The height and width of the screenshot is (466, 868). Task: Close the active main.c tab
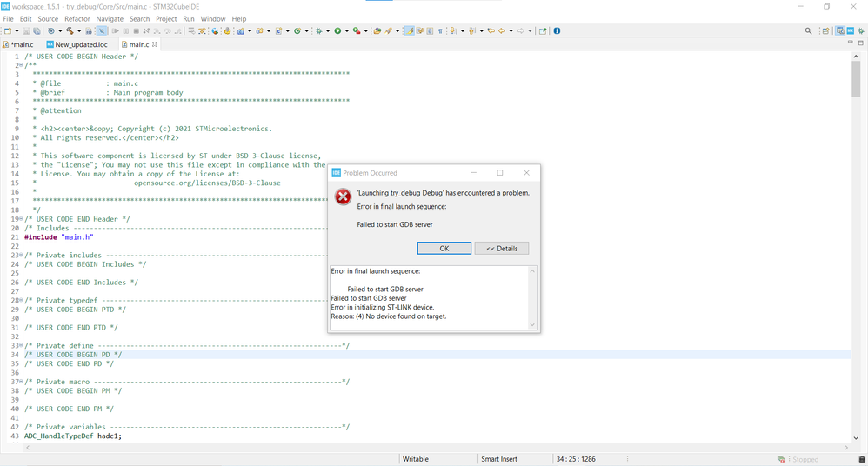tap(155, 44)
